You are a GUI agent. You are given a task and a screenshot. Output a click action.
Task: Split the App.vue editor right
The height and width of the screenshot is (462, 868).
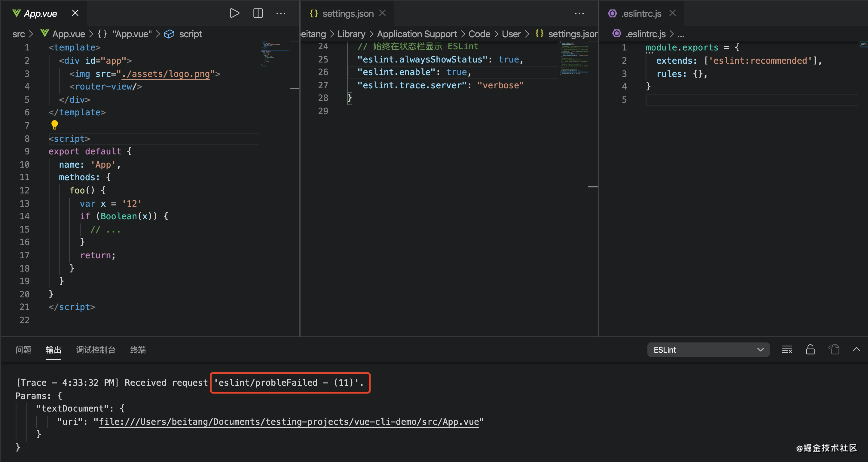tap(258, 14)
